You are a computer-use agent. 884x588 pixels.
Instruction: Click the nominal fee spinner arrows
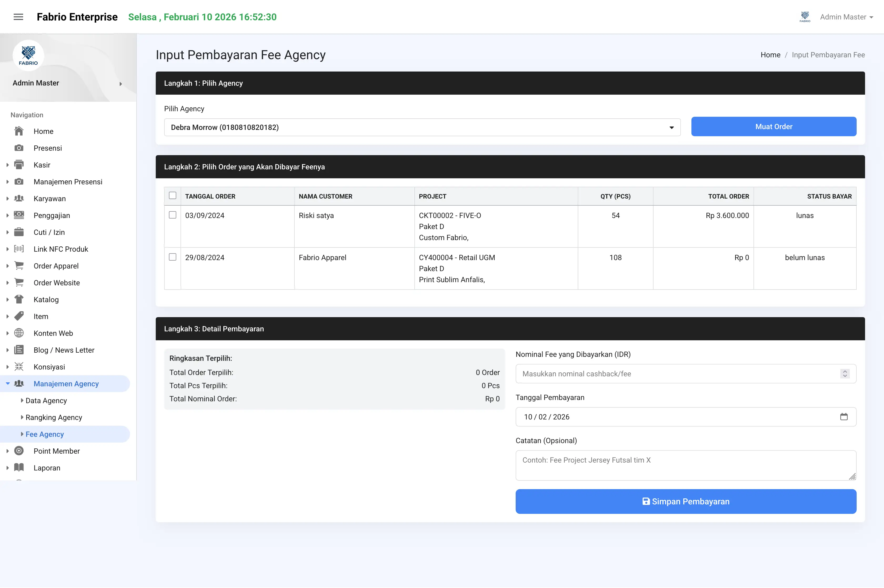tap(845, 373)
